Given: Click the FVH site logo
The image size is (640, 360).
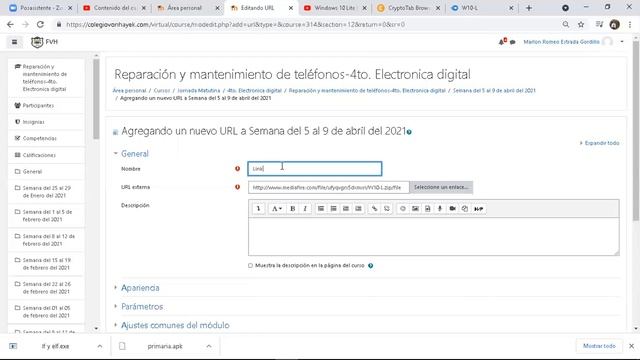Looking at the screenshot, I should click(x=44, y=42).
